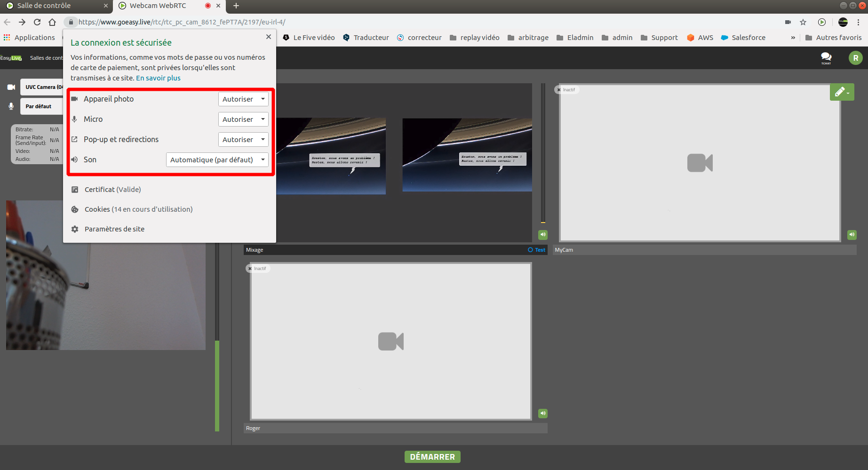Toggle the sound icon beside the Roger panel
This screenshot has width=868, height=470.
(543, 414)
